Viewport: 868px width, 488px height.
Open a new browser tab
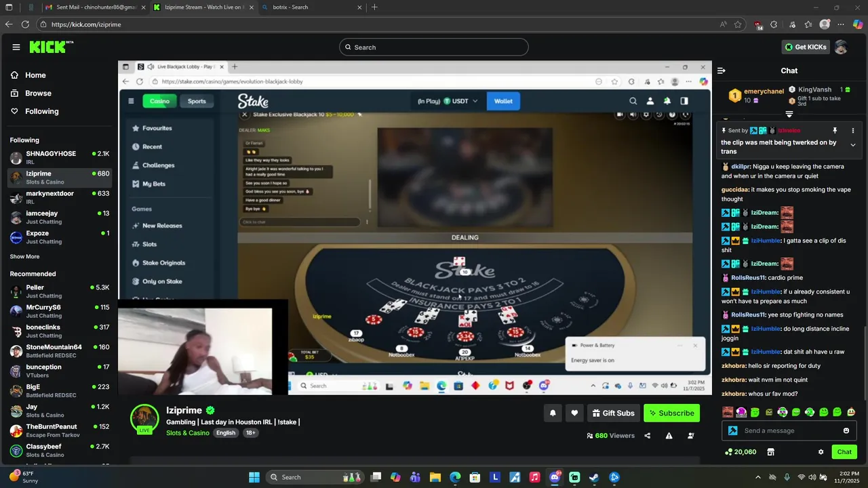click(374, 7)
